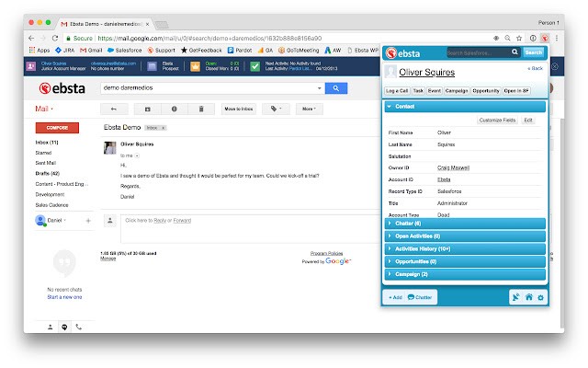The width and height of the screenshot is (588, 368).
Task: Click the Gmail search magnifier button
Action: click(x=335, y=88)
